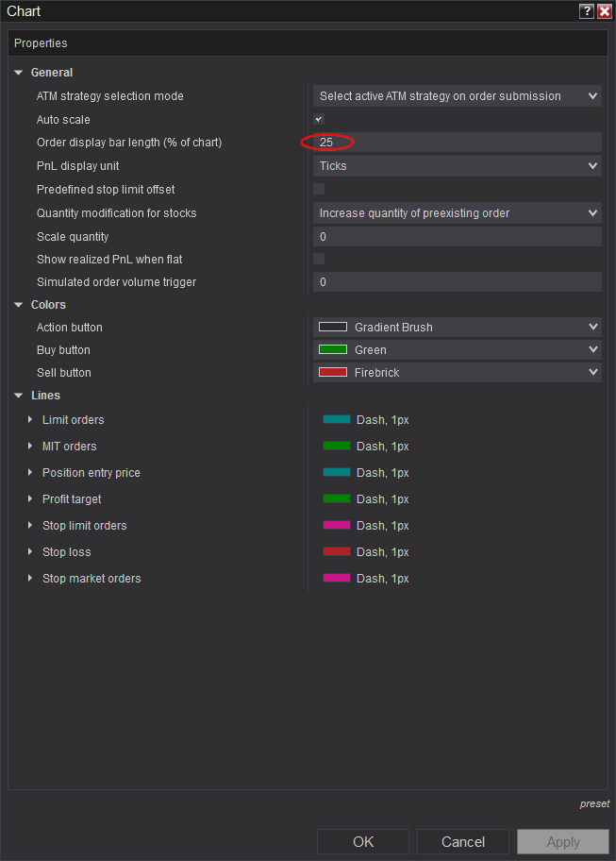Click the Order display bar length field
Image resolution: width=616 pixels, height=861 pixels.
(x=457, y=143)
